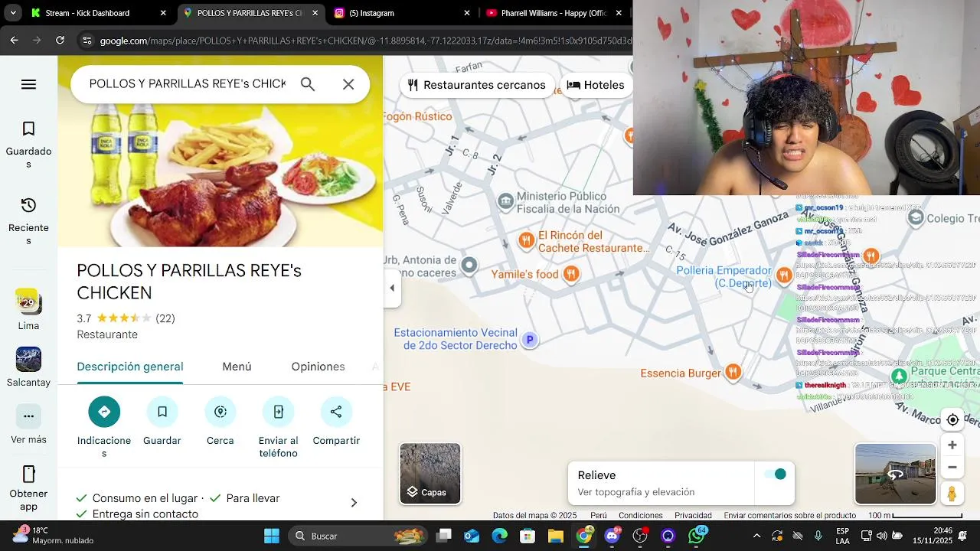Toggle the Relieve terrain switch
The height and width of the screenshot is (551, 980).
[776, 474]
